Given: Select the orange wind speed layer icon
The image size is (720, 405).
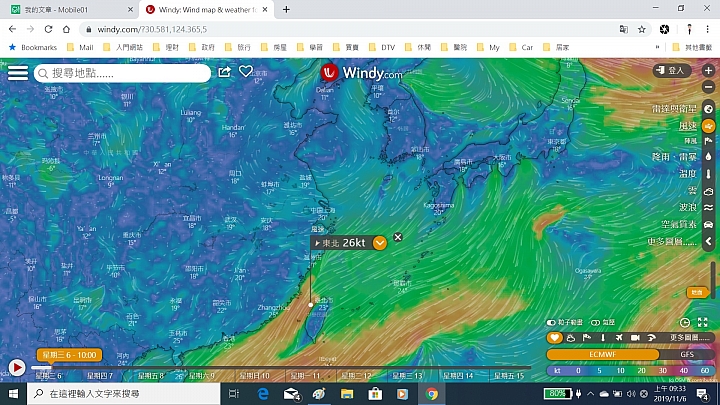Looking at the screenshot, I should pos(709,125).
